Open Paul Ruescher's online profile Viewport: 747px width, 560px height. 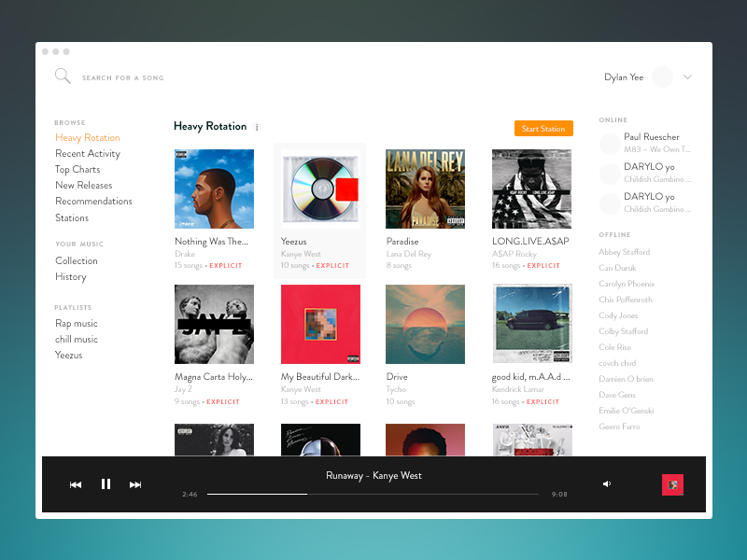pyautogui.click(x=651, y=136)
